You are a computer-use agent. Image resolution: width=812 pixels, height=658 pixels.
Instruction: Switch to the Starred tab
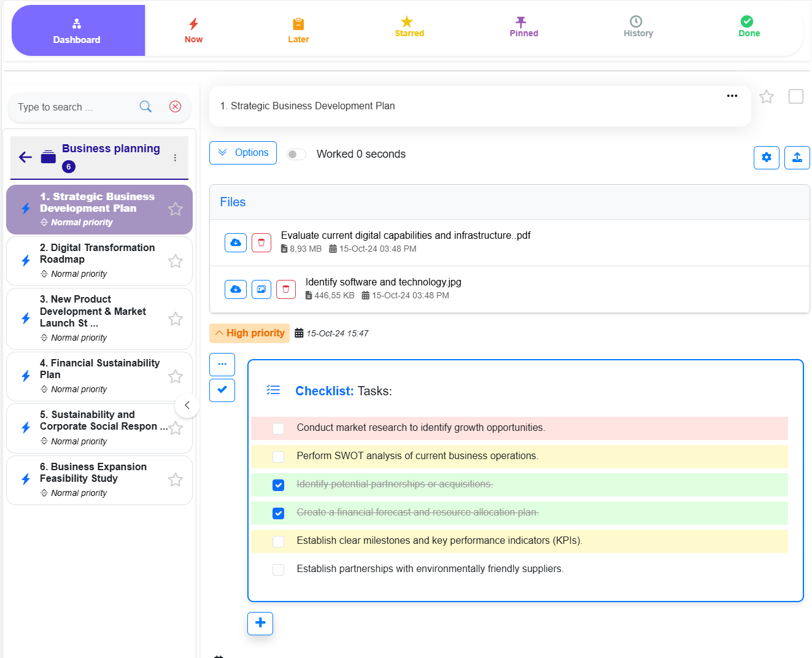409,27
